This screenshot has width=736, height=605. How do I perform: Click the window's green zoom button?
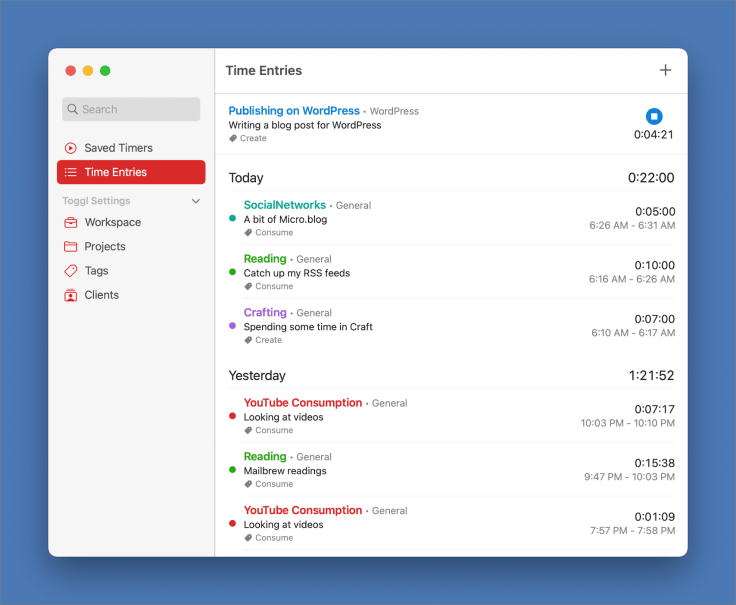click(x=105, y=71)
